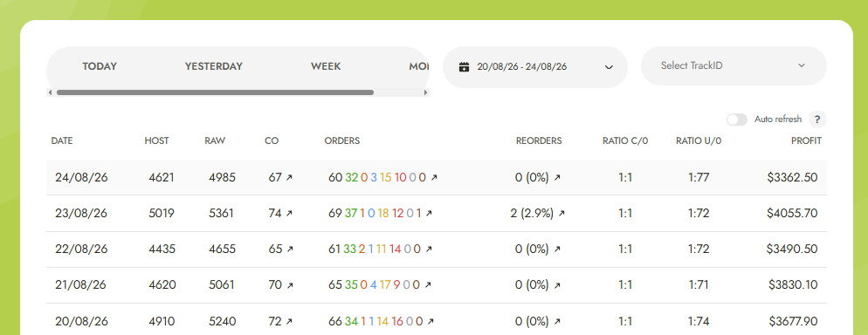The height and width of the screenshot is (335, 868).
Task: Click the PROFIT column header
Action: click(806, 141)
